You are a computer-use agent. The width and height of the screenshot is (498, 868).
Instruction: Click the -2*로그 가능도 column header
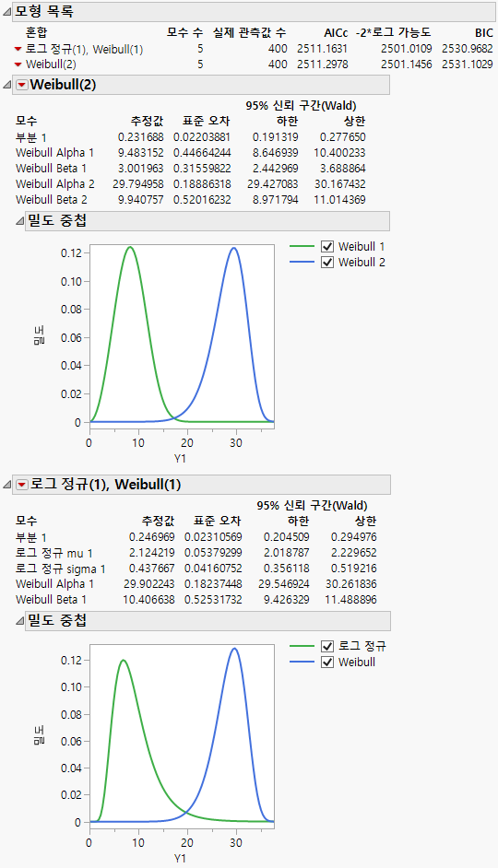(393, 32)
